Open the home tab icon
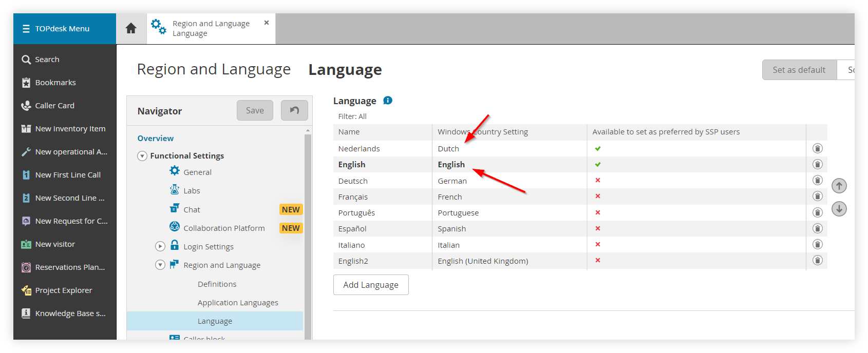The image size is (868, 353). pos(131,28)
